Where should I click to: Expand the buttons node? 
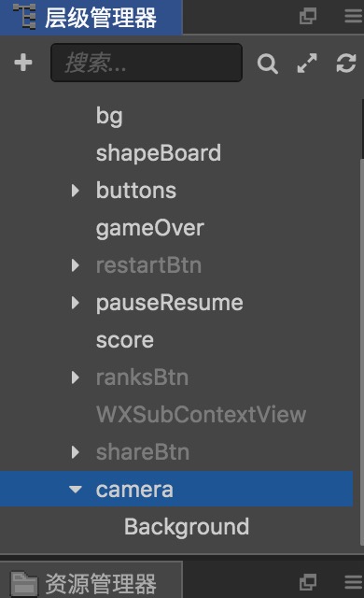click(x=76, y=191)
